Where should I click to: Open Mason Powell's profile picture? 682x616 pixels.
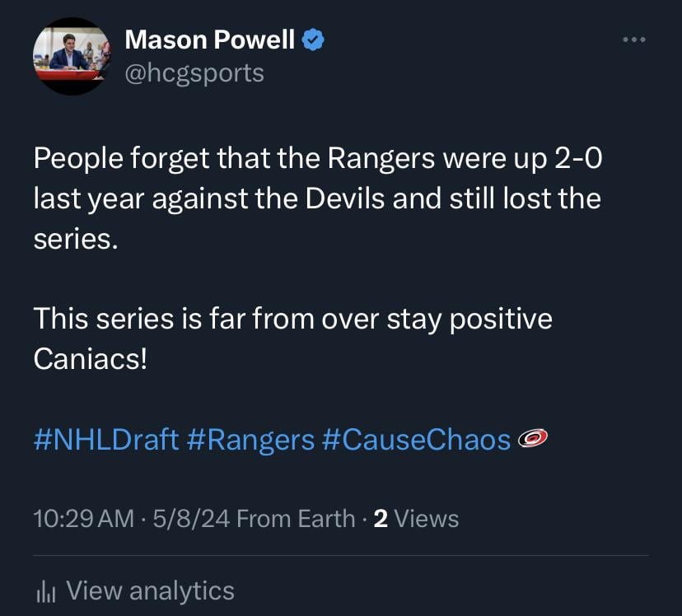[x=71, y=56]
